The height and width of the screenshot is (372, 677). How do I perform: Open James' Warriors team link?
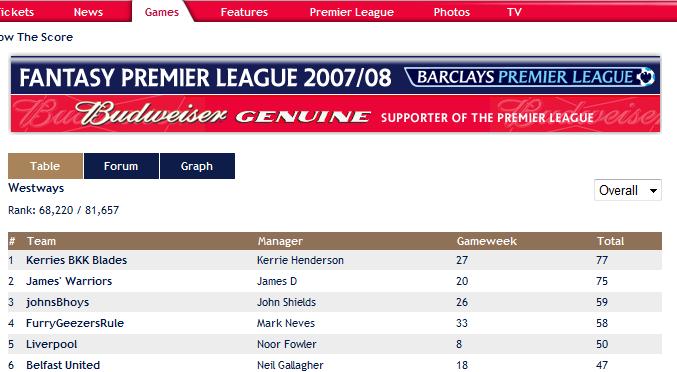[69, 281]
